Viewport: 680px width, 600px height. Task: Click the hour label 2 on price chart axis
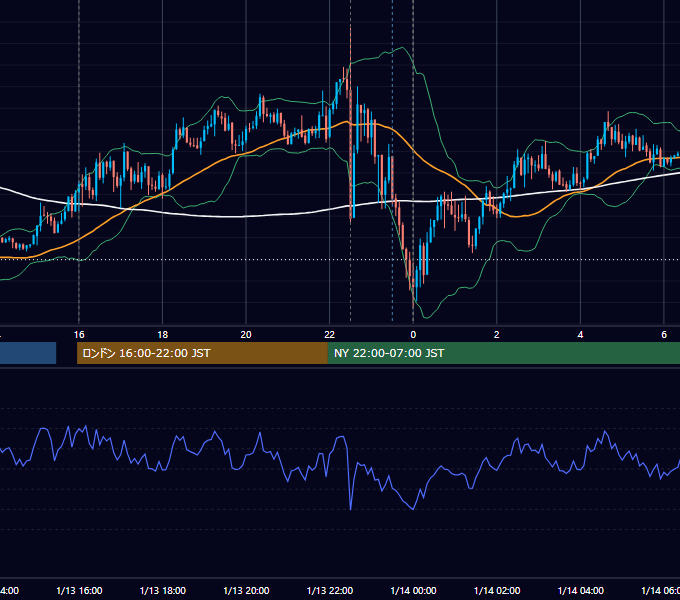pos(497,334)
